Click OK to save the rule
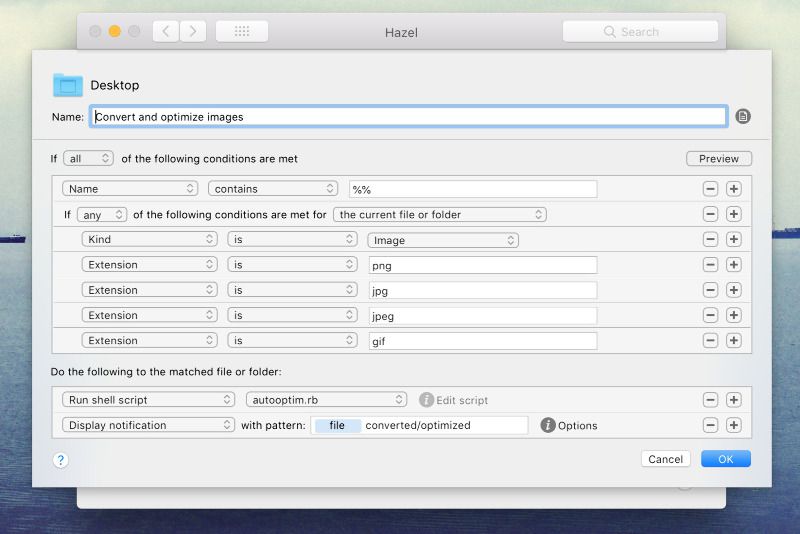Viewport: 800px width, 534px height. pos(725,459)
